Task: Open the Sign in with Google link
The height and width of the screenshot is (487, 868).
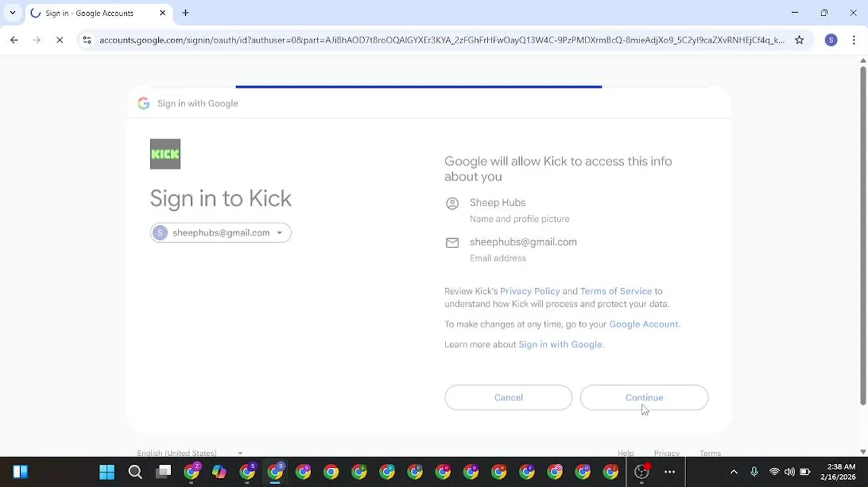Action: pos(560,344)
